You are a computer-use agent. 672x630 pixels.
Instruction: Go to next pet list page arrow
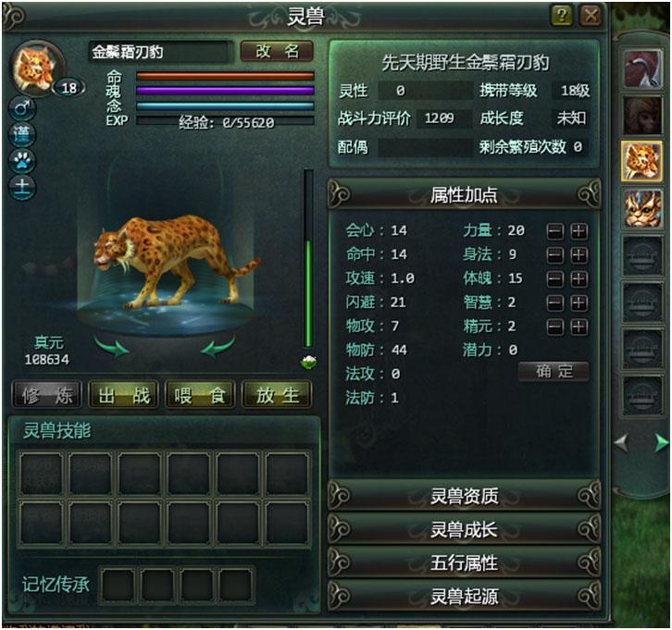coord(662,442)
